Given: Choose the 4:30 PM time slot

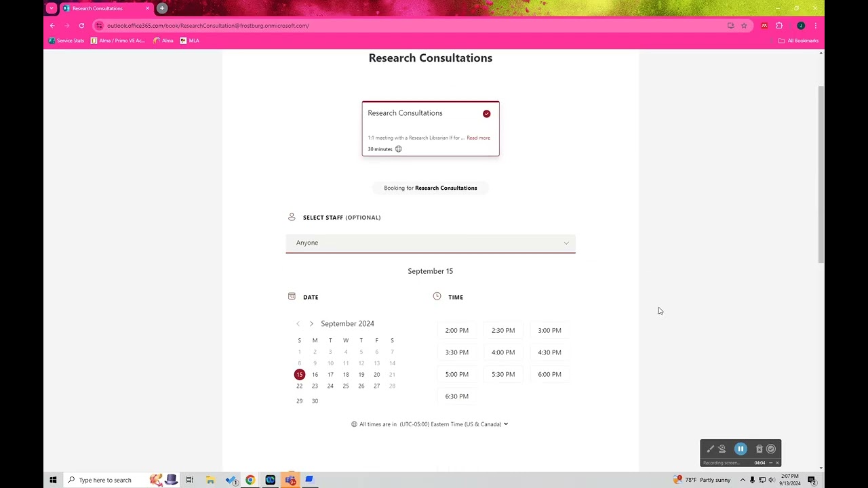Looking at the screenshot, I should (549, 352).
